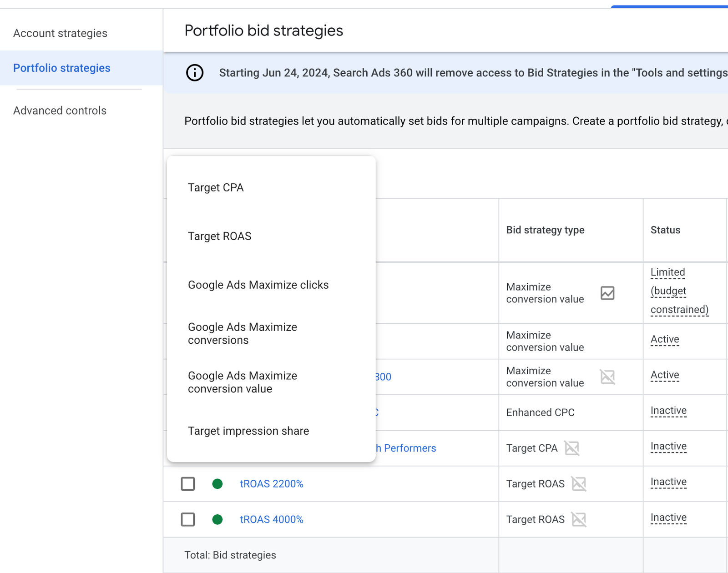
Task: Click the Limited (budget constrained) status
Action: pos(679,291)
